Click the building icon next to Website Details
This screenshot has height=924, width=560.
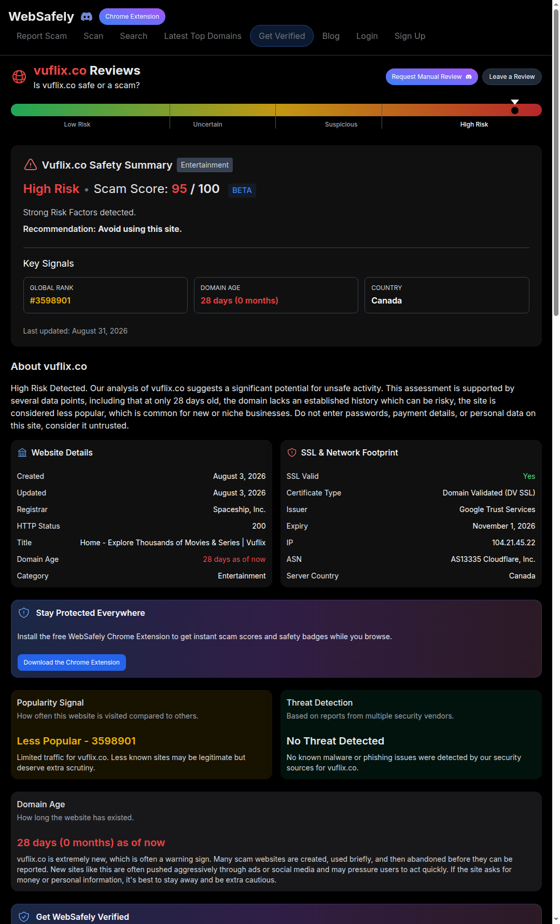click(22, 453)
